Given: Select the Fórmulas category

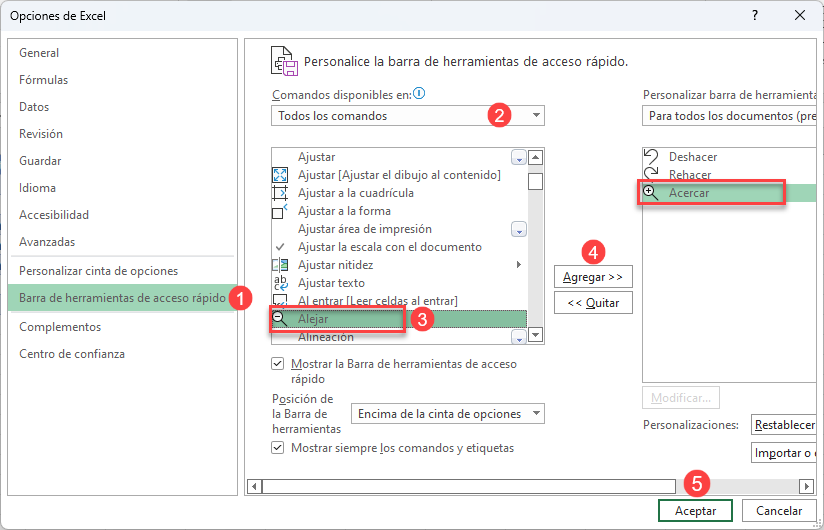Looking at the screenshot, I should 122,80.
